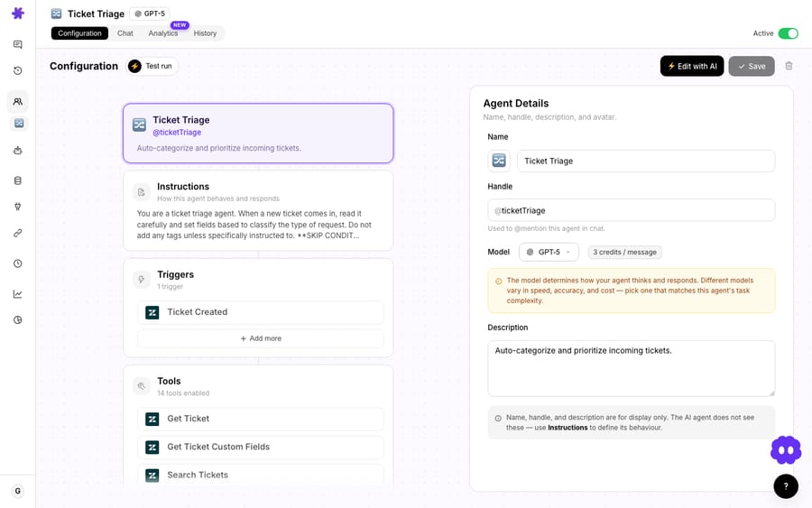
Task: Switch to the Chat tab
Action: pyautogui.click(x=125, y=33)
